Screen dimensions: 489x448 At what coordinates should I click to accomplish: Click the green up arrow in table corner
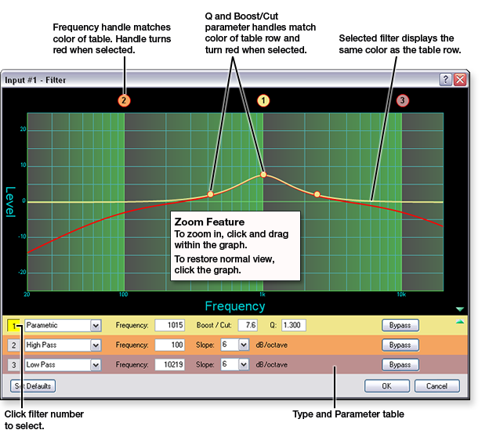coord(460,320)
